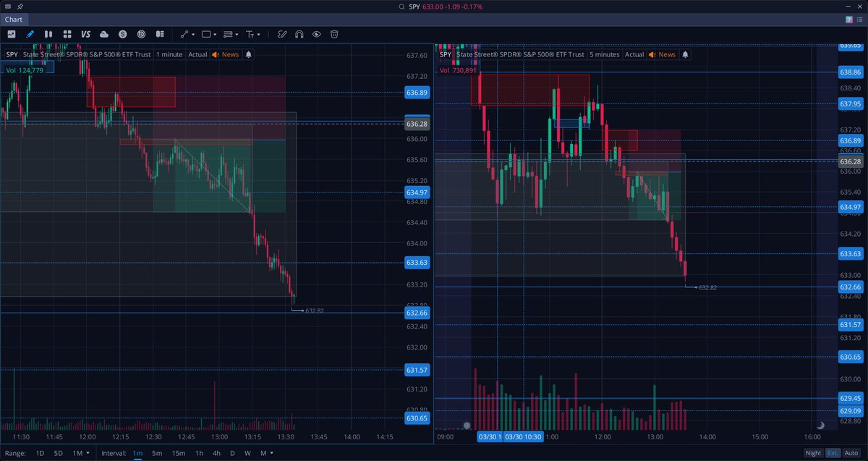Pin the window with the pushpin icon
This screenshot has width=868, height=461.
(20, 7)
